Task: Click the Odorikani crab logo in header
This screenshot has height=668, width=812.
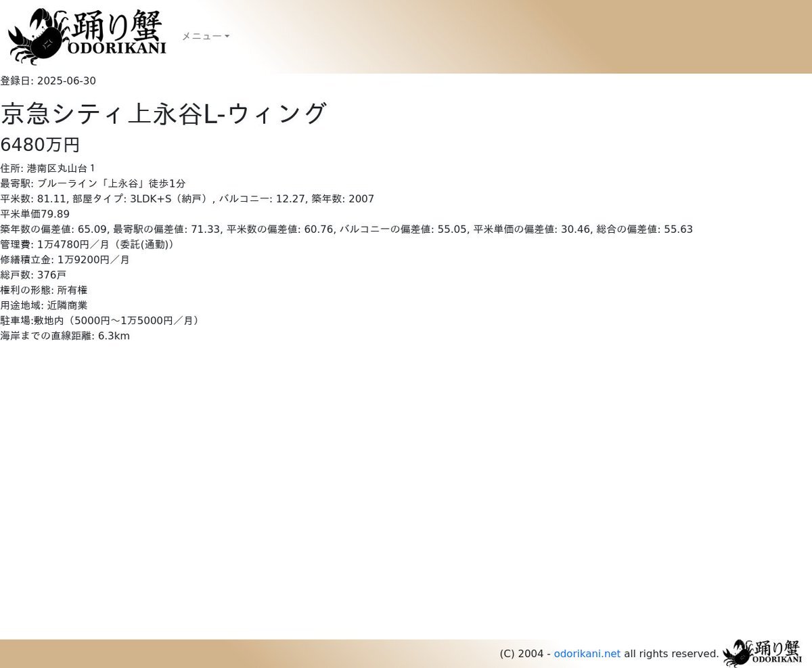Action: [87, 37]
